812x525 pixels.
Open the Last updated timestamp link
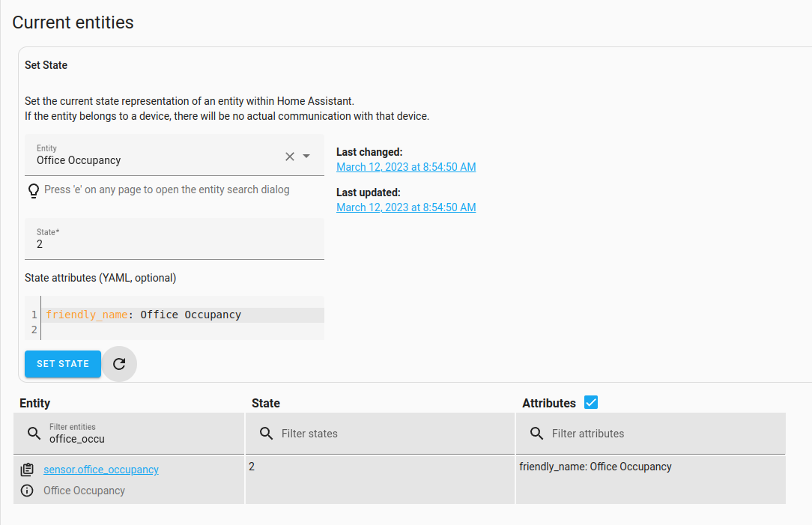[406, 207]
